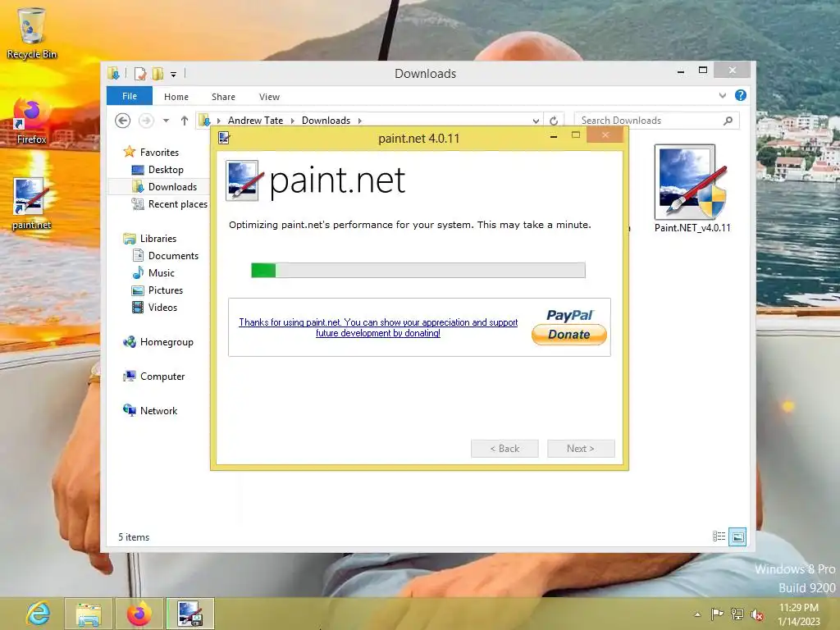Image resolution: width=840 pixels, height=630 pixels.
Task: Open network tray icon
Action: [x=737, y=614]
